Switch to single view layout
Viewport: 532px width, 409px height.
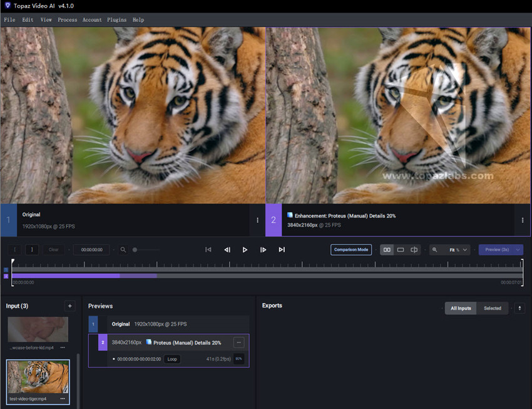pyautogui.click(x=401, y=249)
